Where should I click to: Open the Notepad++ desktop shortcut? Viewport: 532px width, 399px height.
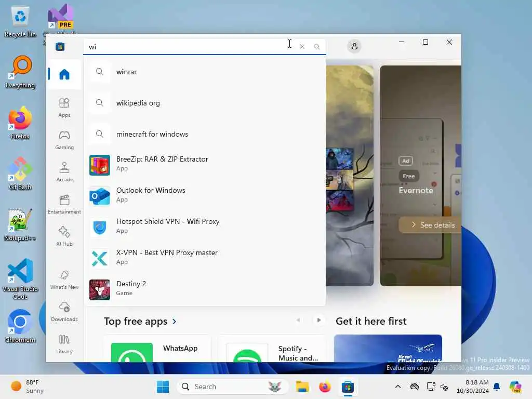click(20, 224)
